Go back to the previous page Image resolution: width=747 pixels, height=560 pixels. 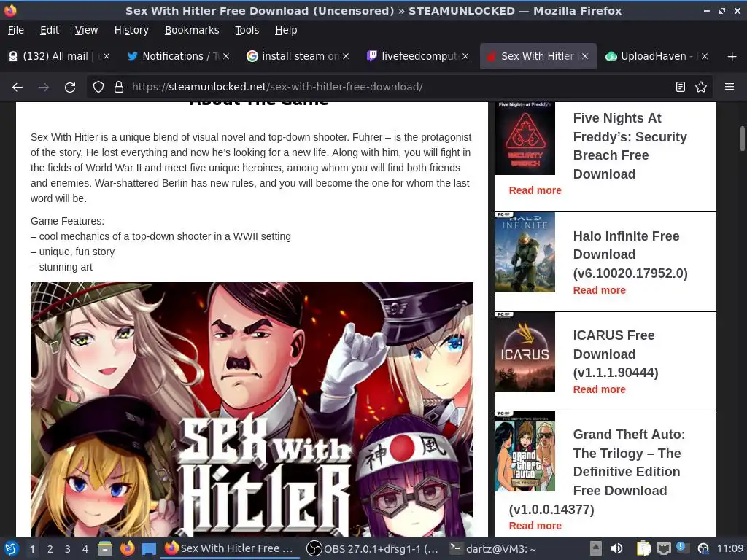click(x=18, y=87)
